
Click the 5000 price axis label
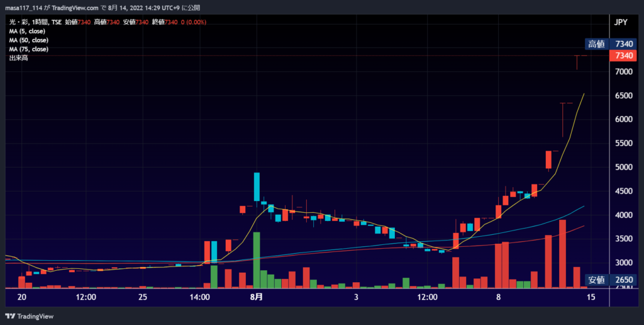pos(624,167)
